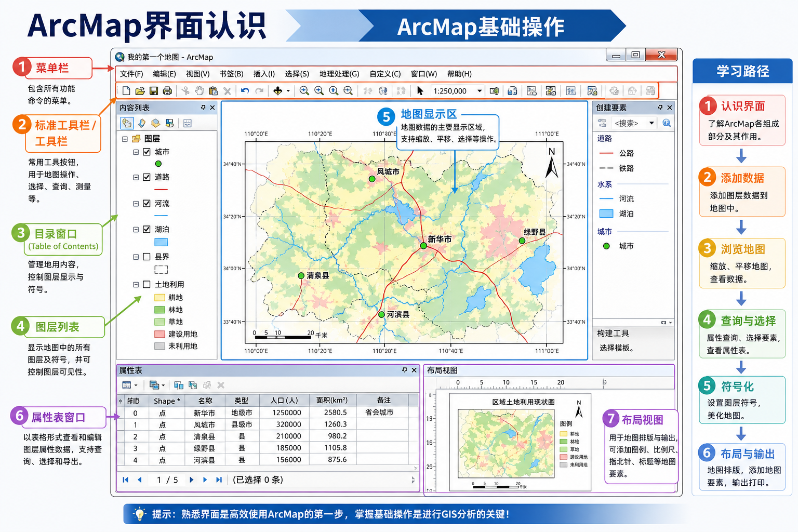Click the Open folder toolbar icon
Screen dimensions: 798x532
tap(140, 91)
